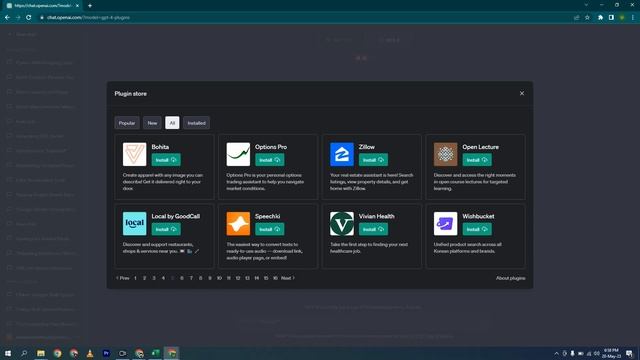Launch VLC from the taskbar
The width and height of the screenshot is (640, 360).
pyautogui.click(x=90, y=353)
